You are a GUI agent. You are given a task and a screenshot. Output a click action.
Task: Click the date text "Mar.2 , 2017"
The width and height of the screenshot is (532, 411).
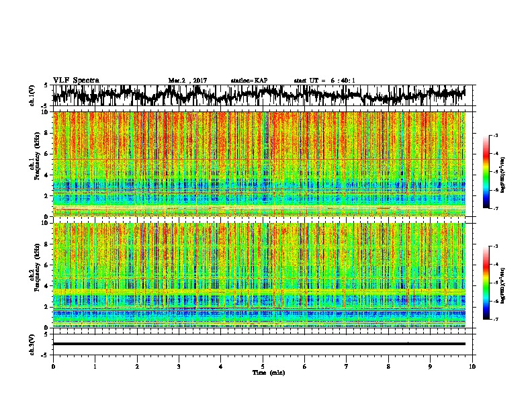187,81
